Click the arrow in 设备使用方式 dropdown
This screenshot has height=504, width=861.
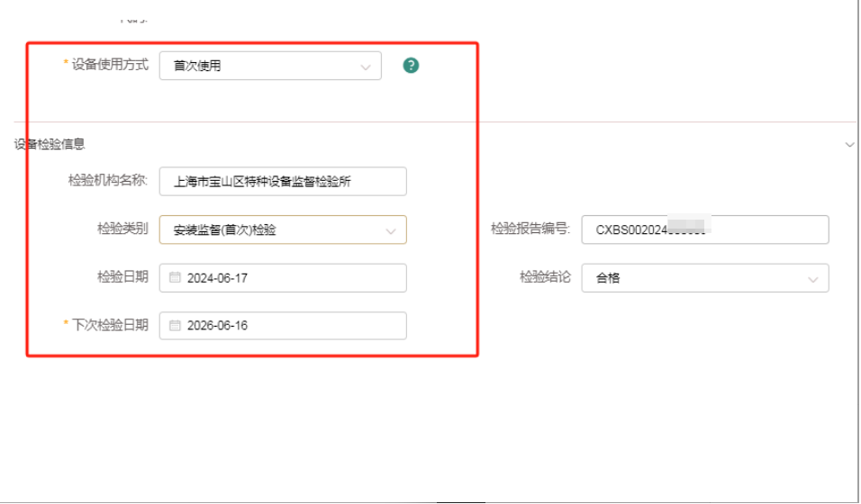tap(365, 67)
